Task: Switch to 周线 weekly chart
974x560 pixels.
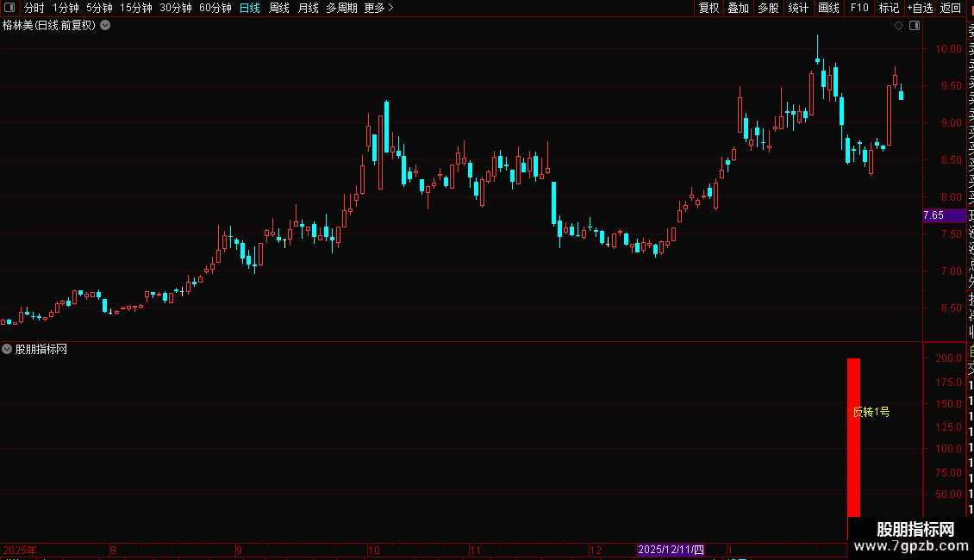Action: point(279,8)
